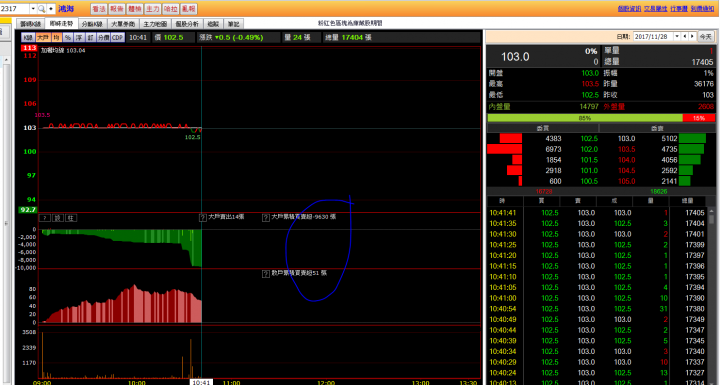
Task: Click the red bid bar for 6973
Action: pos(505,149)
